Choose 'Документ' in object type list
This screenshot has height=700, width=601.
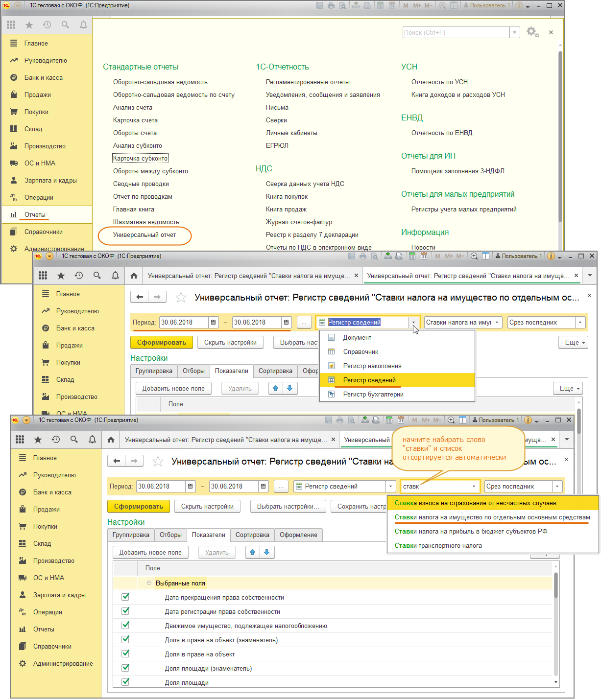397,337
